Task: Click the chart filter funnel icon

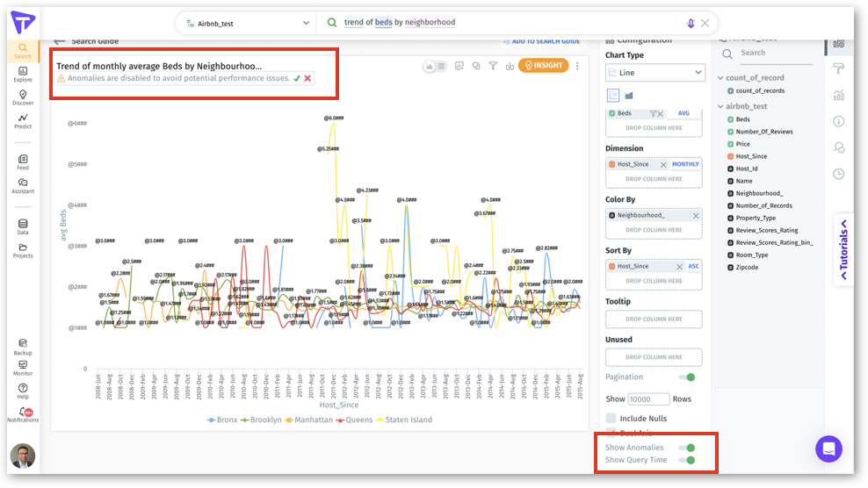Action: point(493,66)
